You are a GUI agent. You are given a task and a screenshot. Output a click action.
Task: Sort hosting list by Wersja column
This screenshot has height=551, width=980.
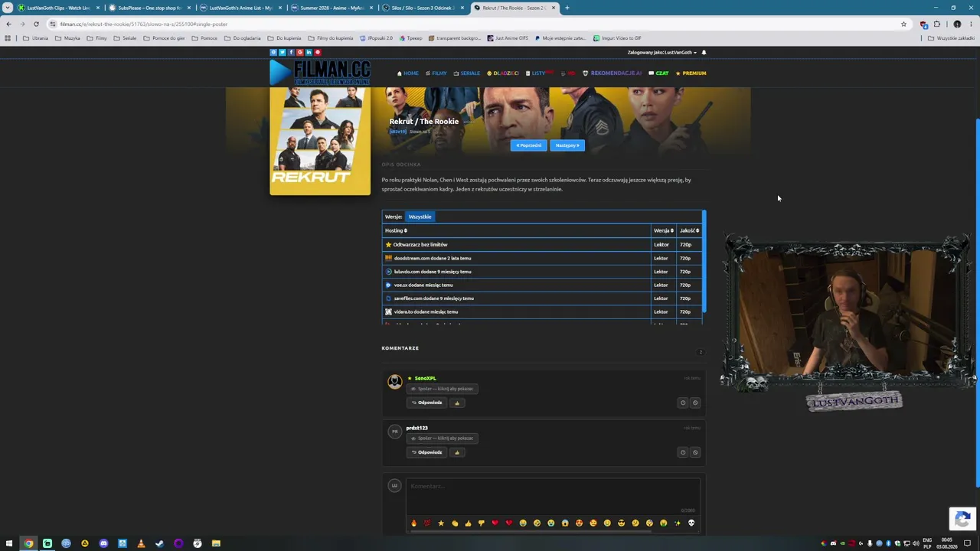663,230
